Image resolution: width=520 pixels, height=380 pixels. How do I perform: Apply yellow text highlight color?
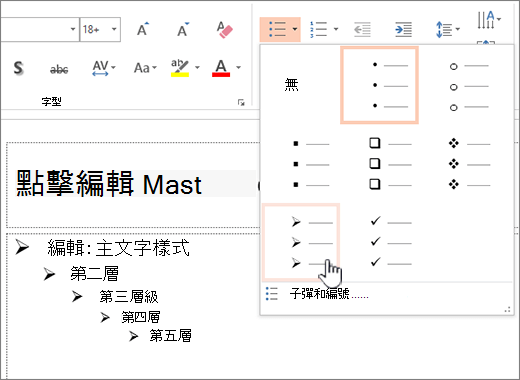180,68
